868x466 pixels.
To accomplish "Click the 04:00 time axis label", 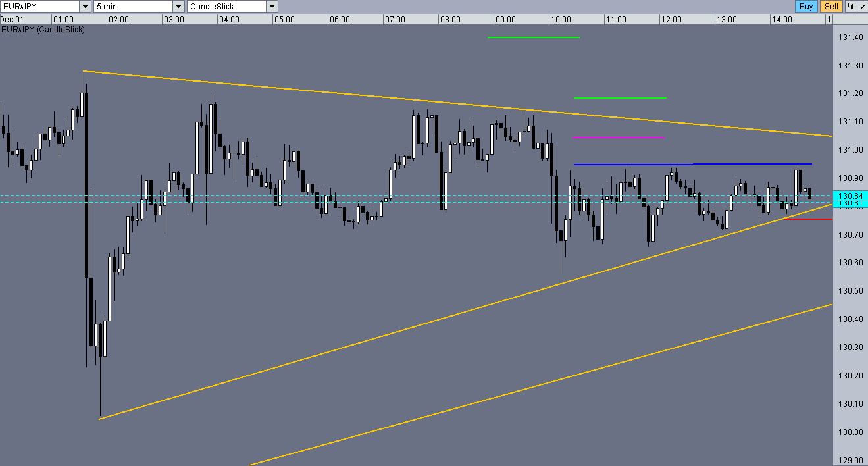I will coord(230,20).
